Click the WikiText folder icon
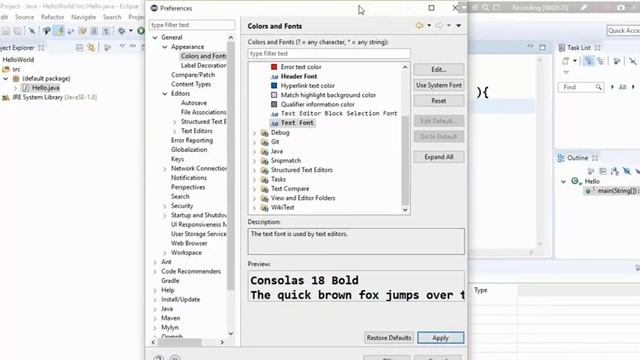Screen dimensions: 640x360 pos(264,208)
